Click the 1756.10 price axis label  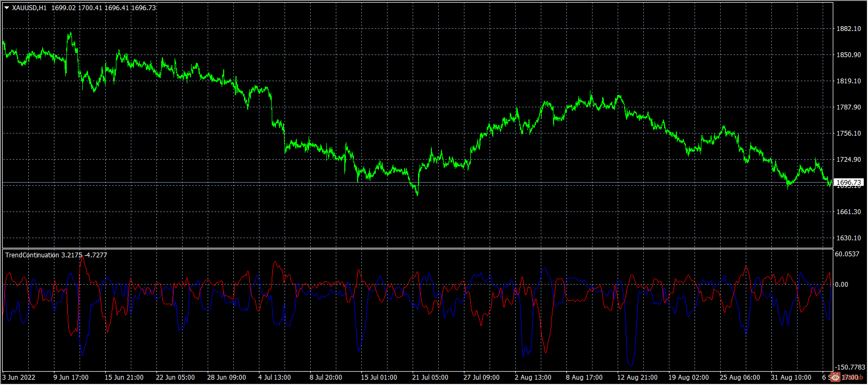848,133
